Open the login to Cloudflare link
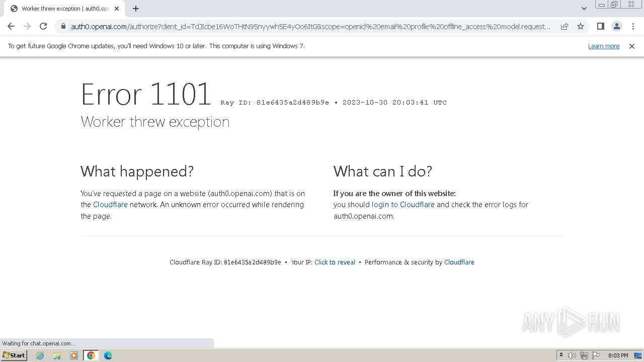The width and height of the screenshot is (644, 362). 403,205
